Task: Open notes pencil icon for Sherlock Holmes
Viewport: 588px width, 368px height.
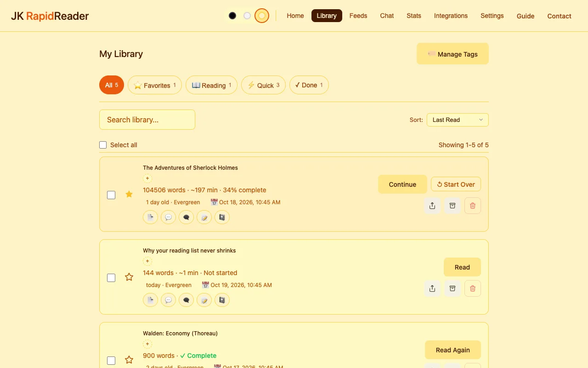Action: [204, 217]
